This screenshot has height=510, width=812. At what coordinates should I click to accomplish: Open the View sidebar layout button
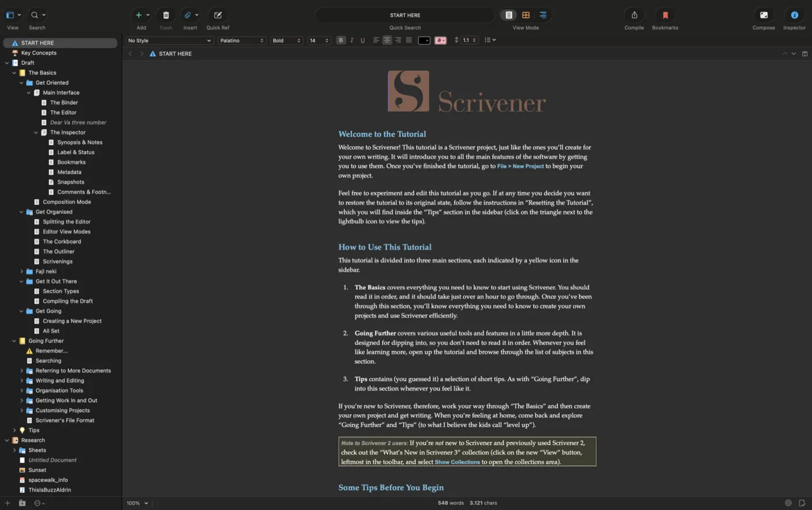(10, 15)
